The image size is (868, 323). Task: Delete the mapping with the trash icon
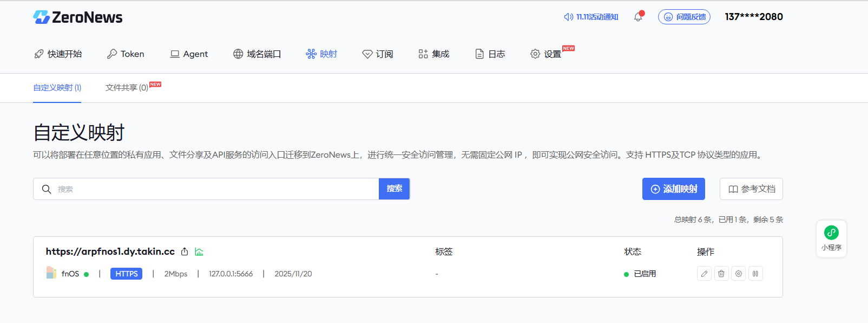coord(721,274)
